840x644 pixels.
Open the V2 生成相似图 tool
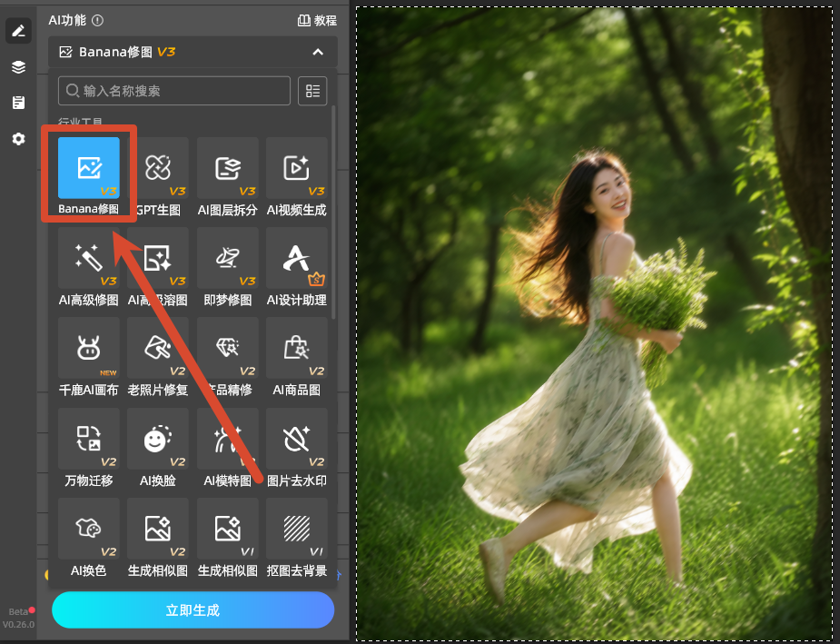158,529
